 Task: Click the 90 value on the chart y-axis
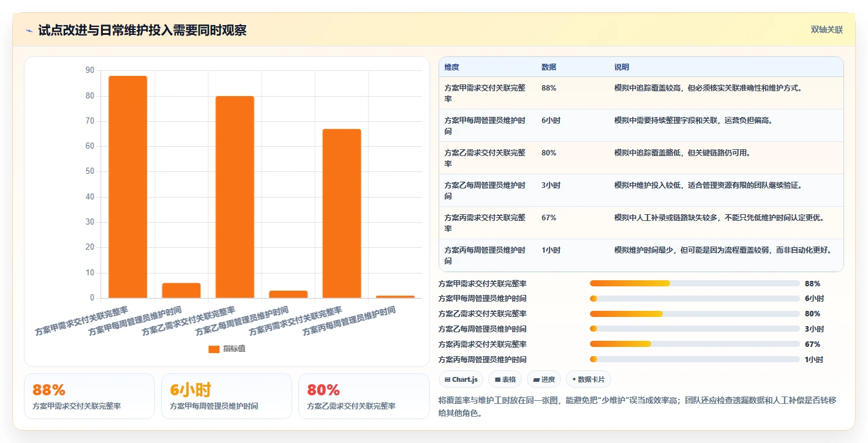coord(90,70)
